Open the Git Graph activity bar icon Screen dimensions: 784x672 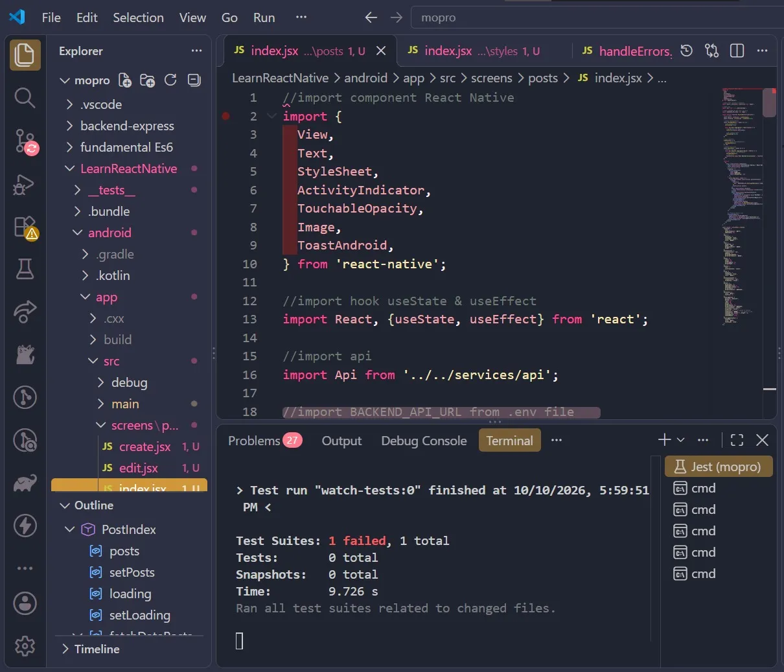25,397
